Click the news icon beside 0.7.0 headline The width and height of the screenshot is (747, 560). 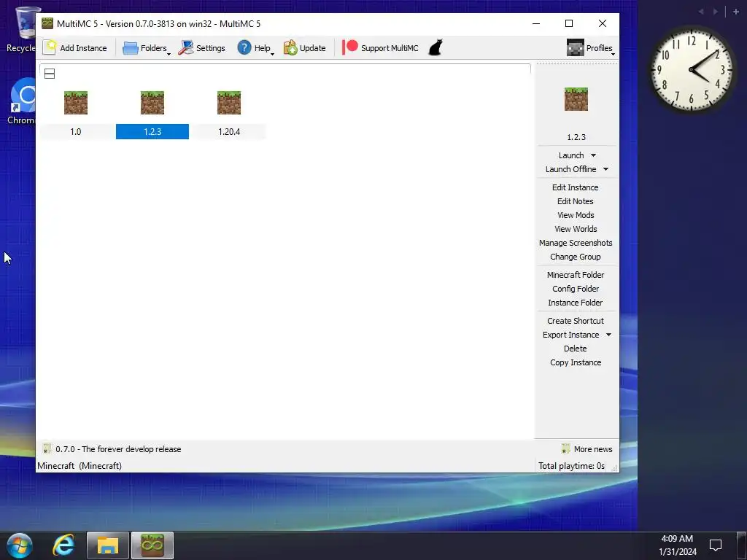[47, 448]
